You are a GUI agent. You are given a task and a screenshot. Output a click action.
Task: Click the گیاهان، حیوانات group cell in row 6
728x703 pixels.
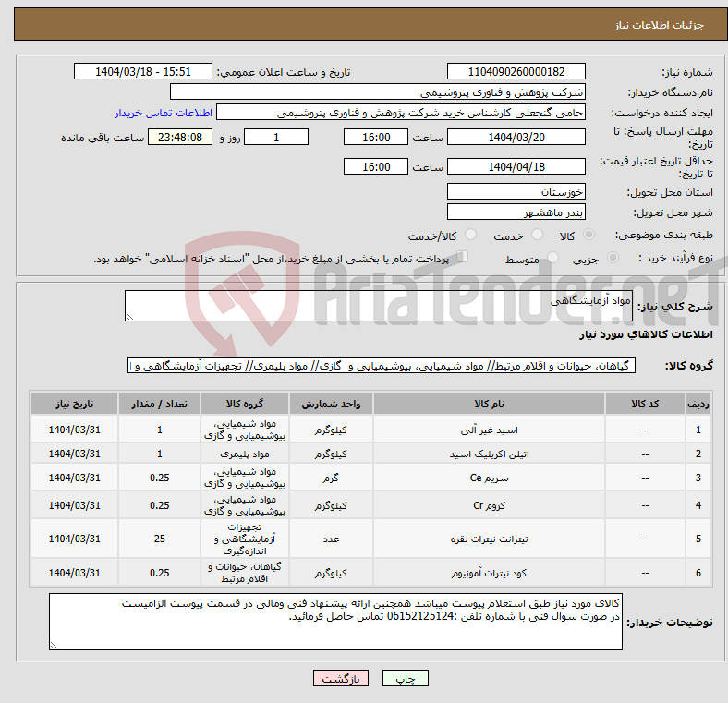point(245,573)
